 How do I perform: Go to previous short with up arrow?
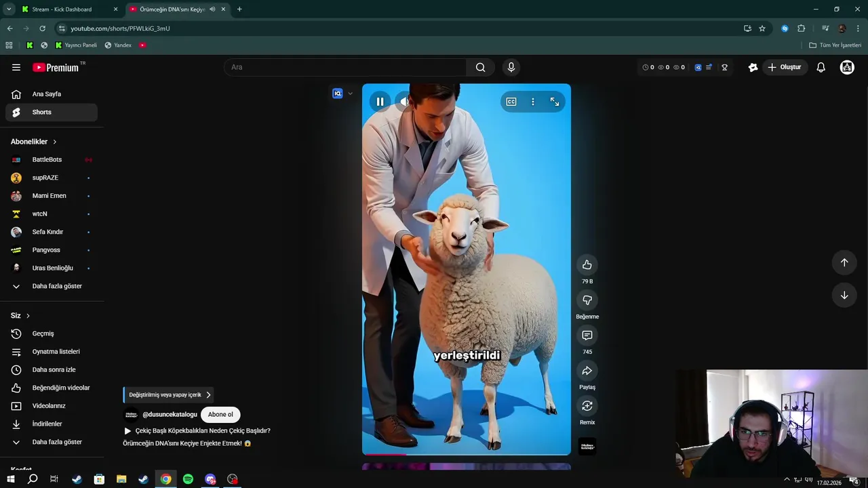[x=844, y=262]
